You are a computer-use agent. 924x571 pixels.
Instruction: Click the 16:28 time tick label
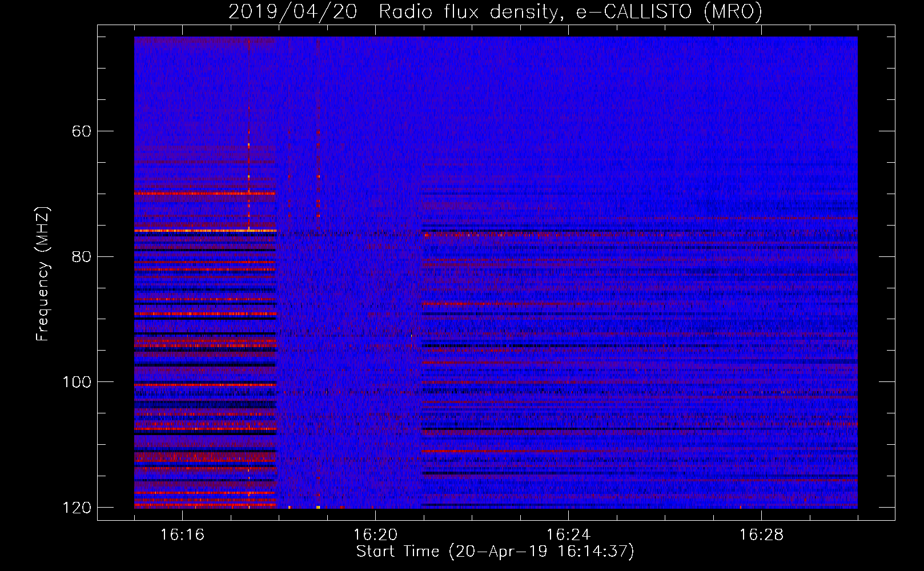[x=761, y=534]
